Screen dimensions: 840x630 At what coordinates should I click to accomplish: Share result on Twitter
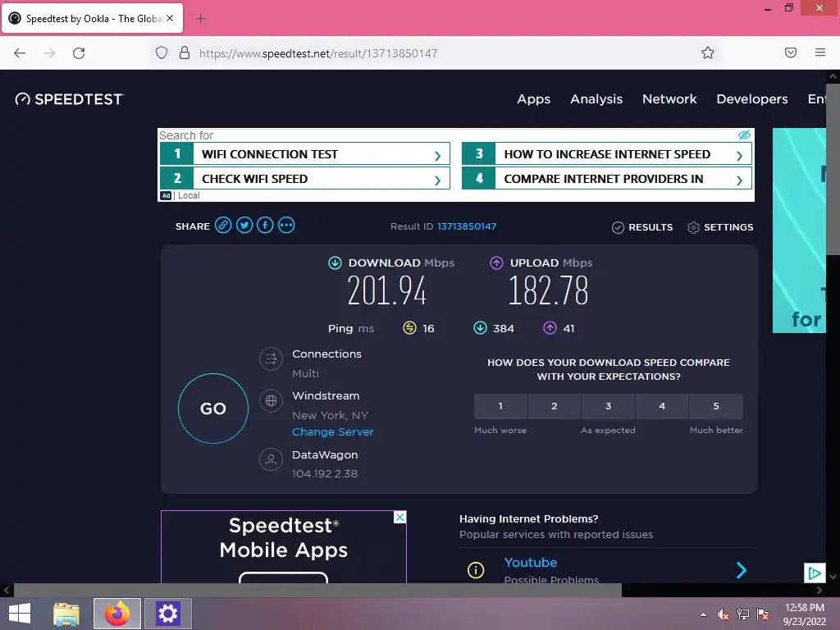(x=244, y=226)
